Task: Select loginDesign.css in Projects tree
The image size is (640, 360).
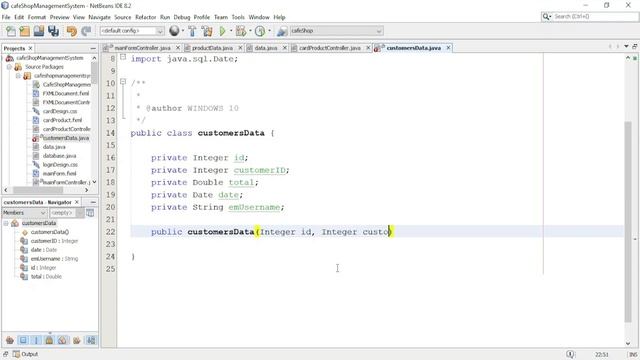Action: [60, 165]
